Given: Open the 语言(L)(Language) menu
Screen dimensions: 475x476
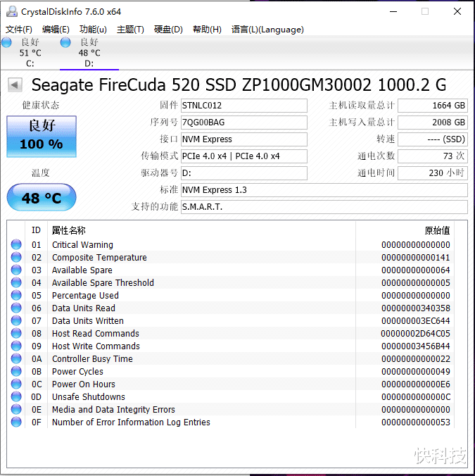Looking at the screenshot, I should pyautogui.click(x=267, y=30).
